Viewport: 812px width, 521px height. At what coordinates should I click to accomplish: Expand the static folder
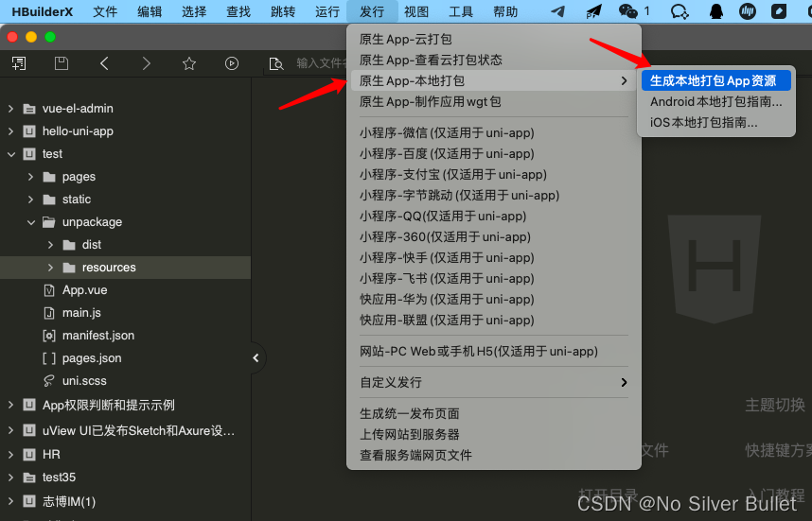pyautogui.click(x=30, y=200)
